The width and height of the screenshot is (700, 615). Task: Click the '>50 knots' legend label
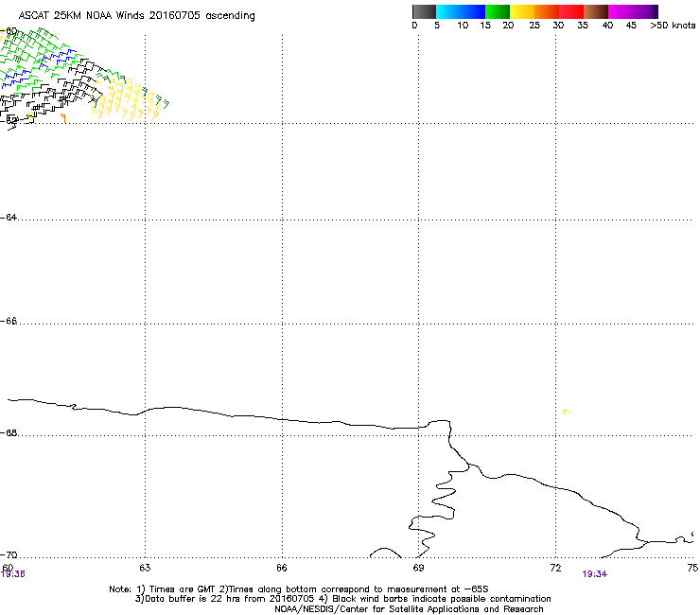(x=673, y=26)
